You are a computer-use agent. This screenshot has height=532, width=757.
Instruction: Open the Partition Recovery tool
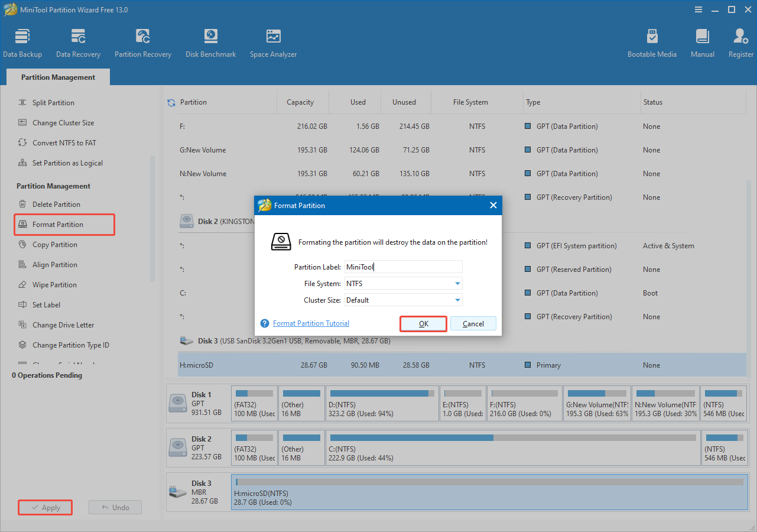pos(142,41)
